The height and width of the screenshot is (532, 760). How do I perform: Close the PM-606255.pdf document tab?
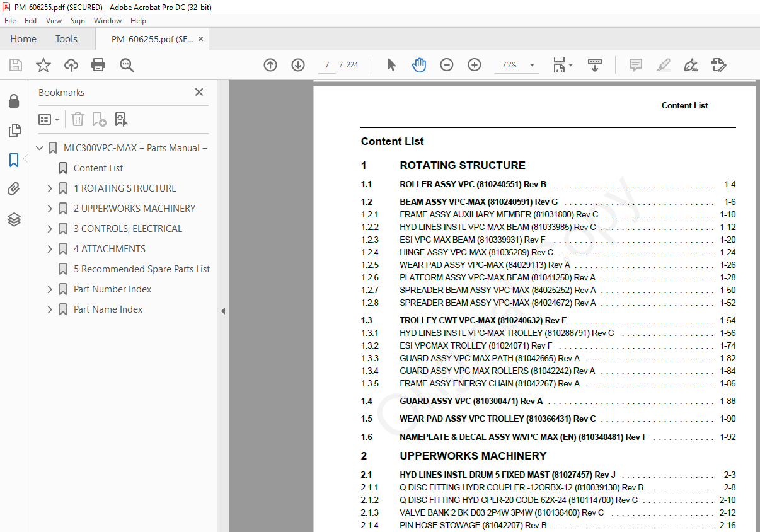point(200,39)
